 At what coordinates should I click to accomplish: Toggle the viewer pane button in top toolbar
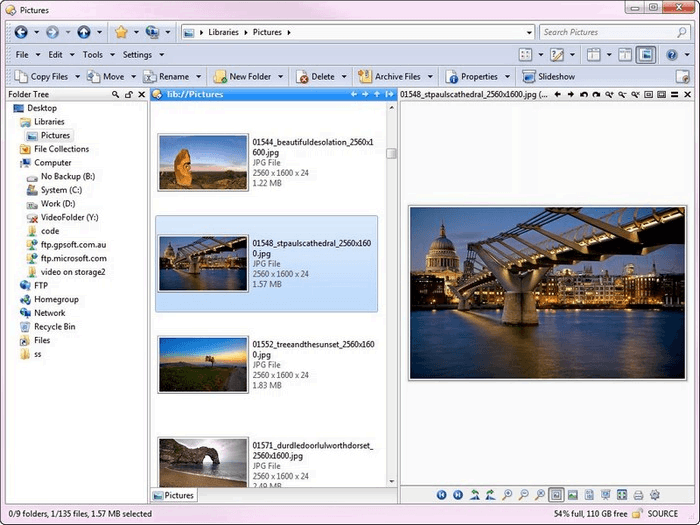pyautogui.click(x=646, y=55)
